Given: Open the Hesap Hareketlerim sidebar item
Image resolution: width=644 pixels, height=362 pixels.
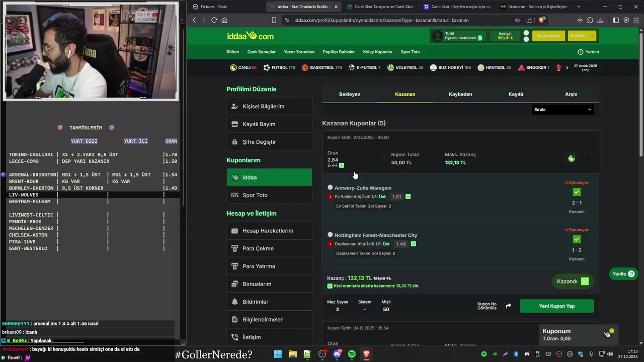Looking at the screenshot, I should point(269,231).
